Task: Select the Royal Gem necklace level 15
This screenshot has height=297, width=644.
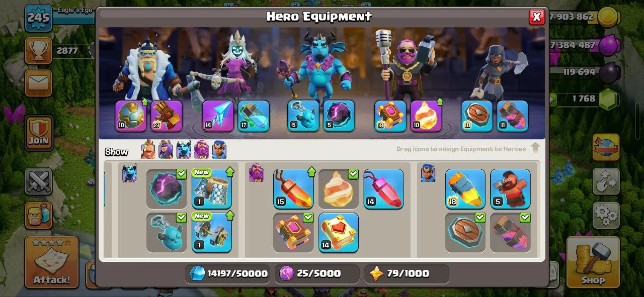Action: (293, 189)
